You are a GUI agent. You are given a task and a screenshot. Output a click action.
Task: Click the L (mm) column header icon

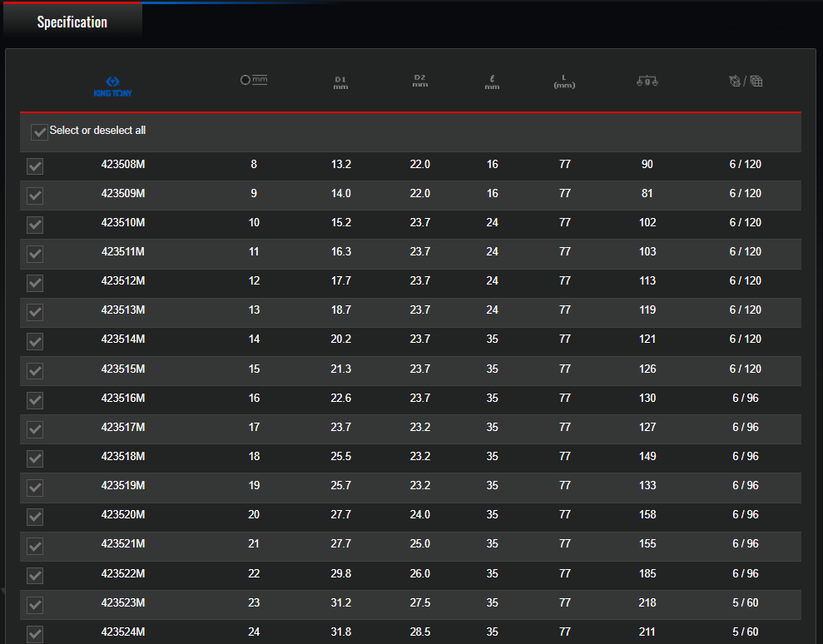[x=564, y=82]
